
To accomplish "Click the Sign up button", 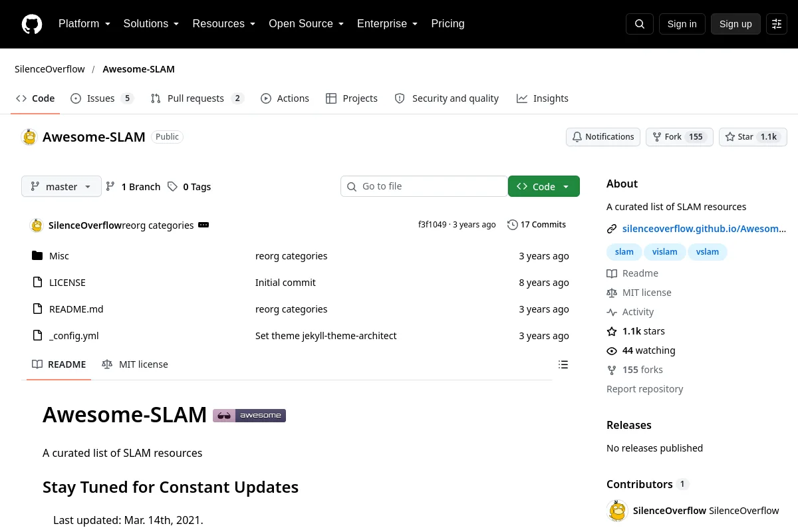I will 735,24.
